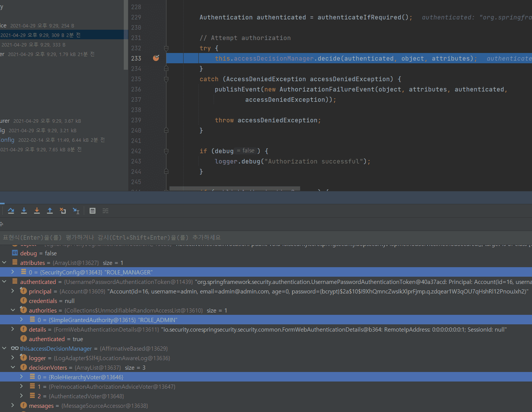This screenshot has height=412, width=532.
Task: Select the Run to Cursor icon
Action: pos(76,211)
